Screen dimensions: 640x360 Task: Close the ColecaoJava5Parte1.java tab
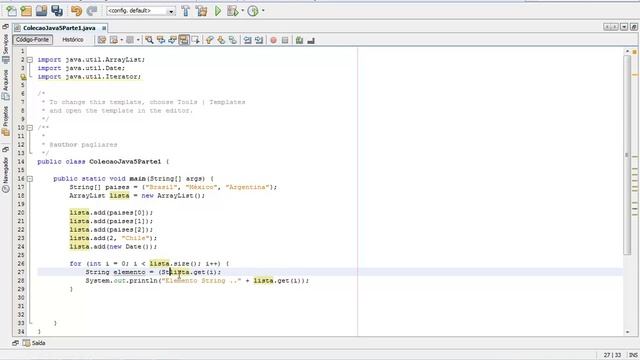[x=104, y=28]
